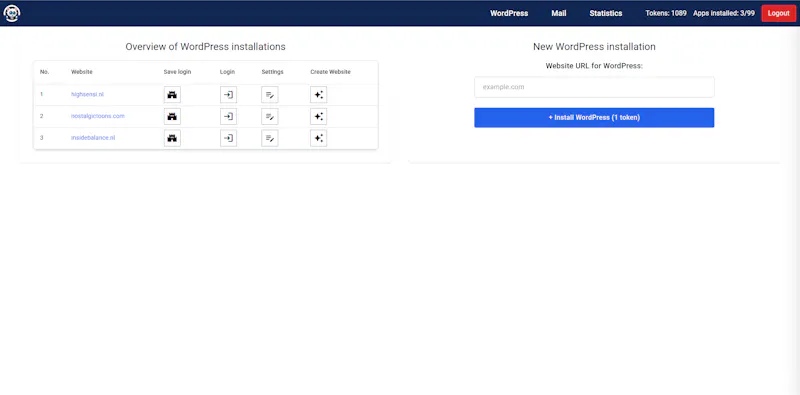Click the No. column header
This screenshot has width=800, height=395.
[44, 72]
